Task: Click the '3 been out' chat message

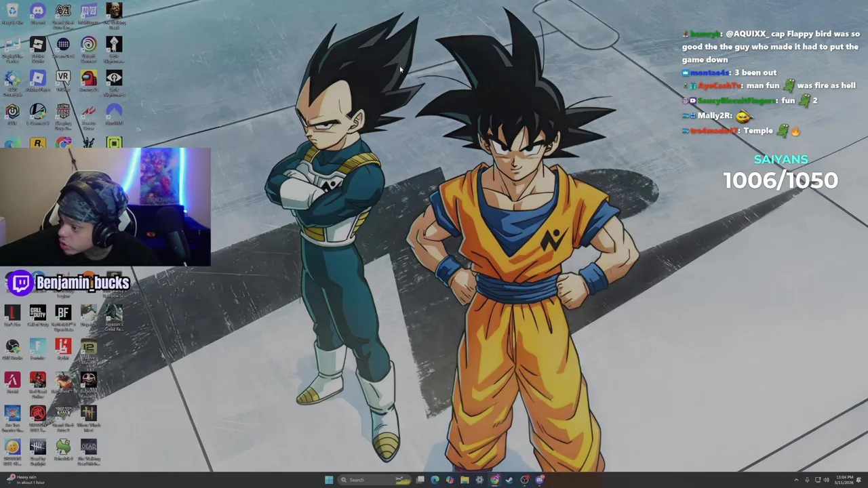Action: click(x=730, y=73)
